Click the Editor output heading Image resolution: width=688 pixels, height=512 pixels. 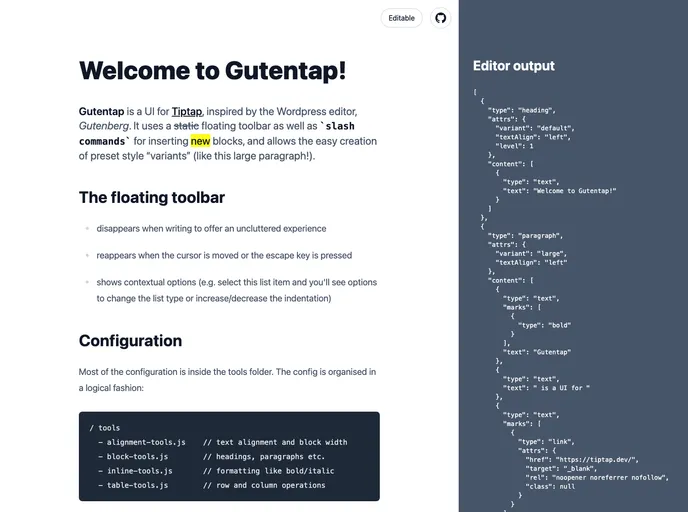pos(514,66)
